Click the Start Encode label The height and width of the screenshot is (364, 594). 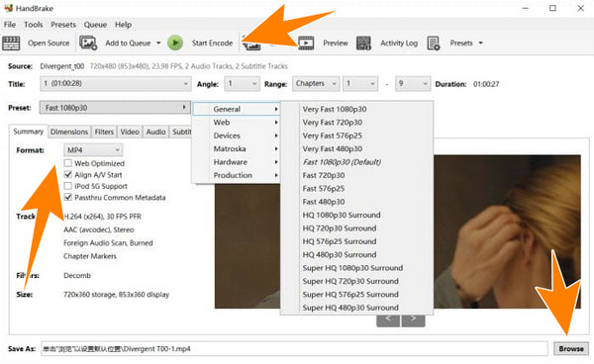coord(212,44)
